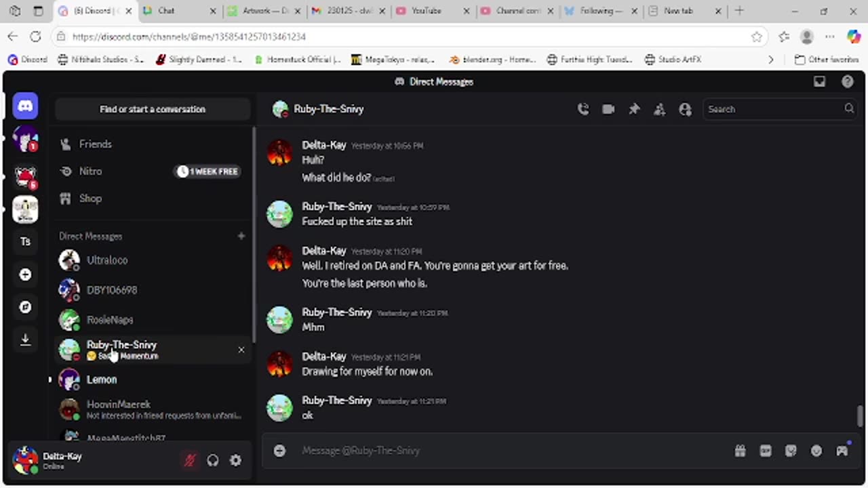Open GIF picker icon
The height and width of the screenshot is (488, 868).
[766, 451]
